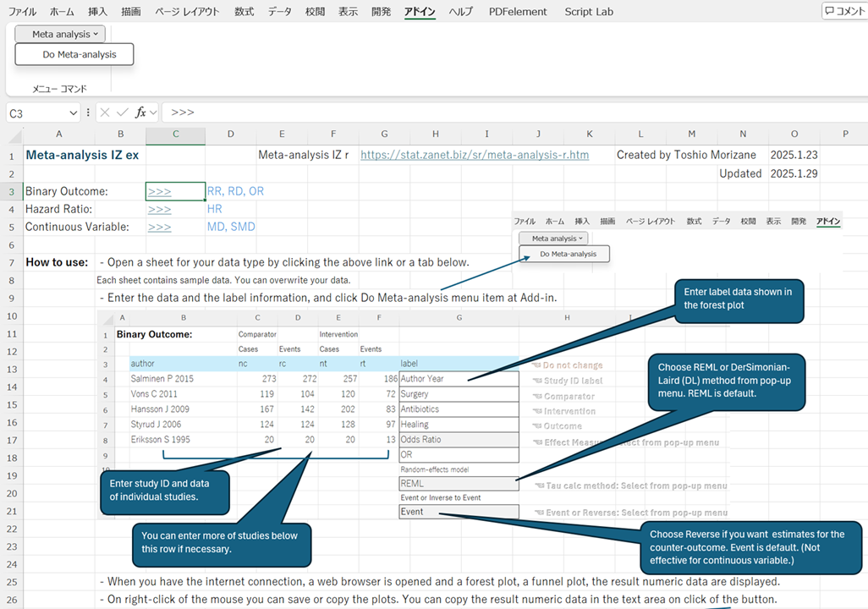
Task: Open the PDFelement ribbon tab
Action: pos(518,12)
